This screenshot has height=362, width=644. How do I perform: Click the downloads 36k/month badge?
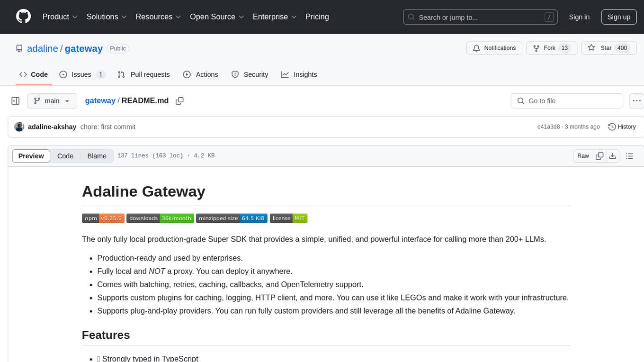(160, 218)
